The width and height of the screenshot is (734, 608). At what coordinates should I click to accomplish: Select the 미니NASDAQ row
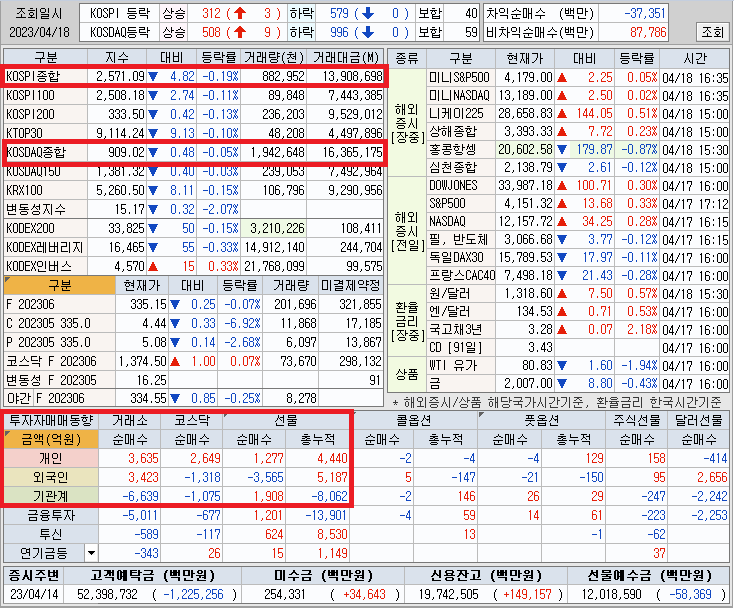(x=578, y=95)
